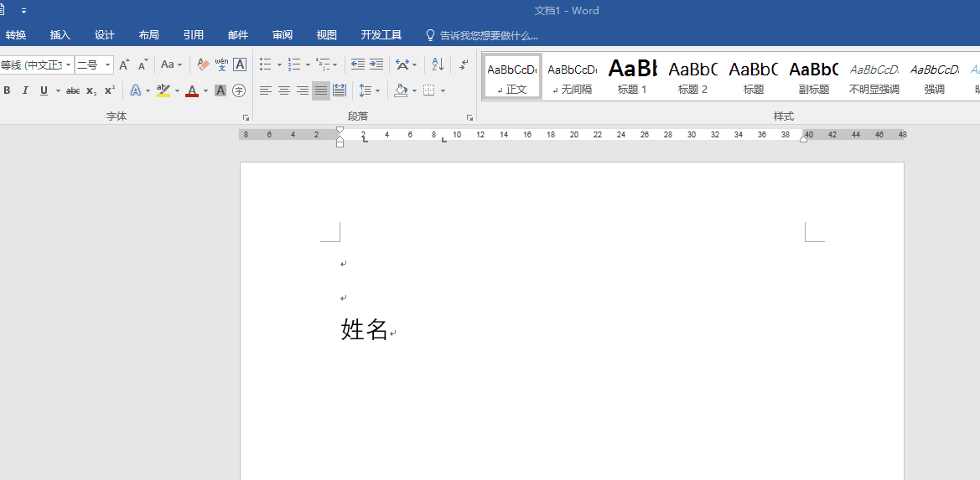Open the 开发工具 tab
The height and width of the screenshot is (480, 980).
point(381,35)
